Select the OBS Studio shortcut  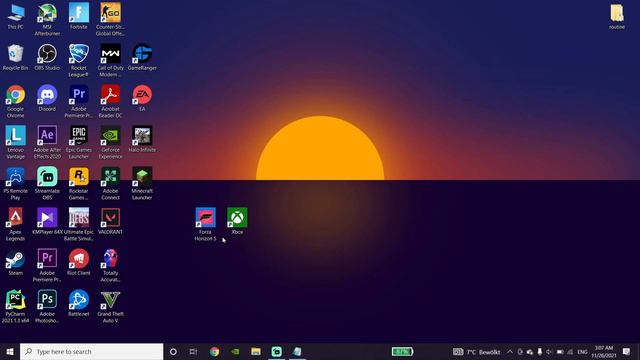click(x=47, y=58)
